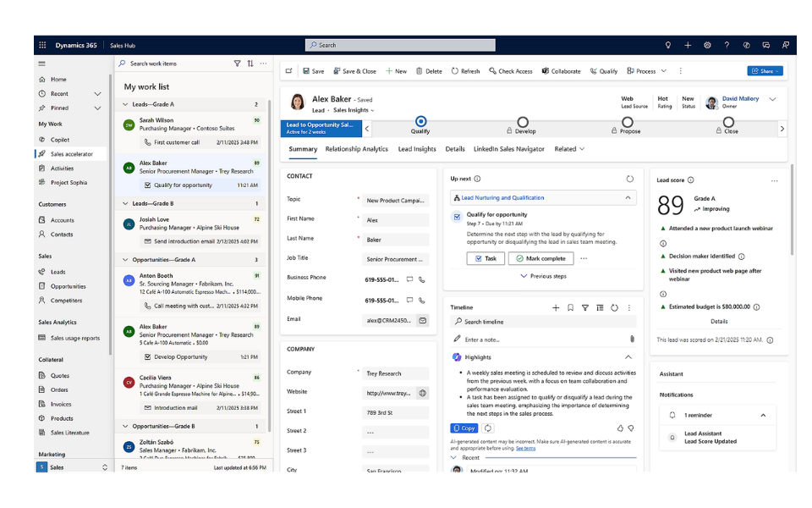This screenshot has height=508, width=812.
Task: Click the plus quick create icon in header
Action: tap(688, 45)
